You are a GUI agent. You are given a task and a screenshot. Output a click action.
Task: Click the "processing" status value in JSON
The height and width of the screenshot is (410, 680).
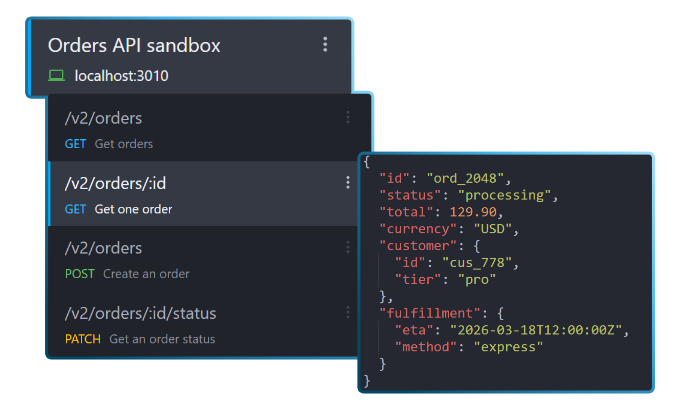pos(506,195)
